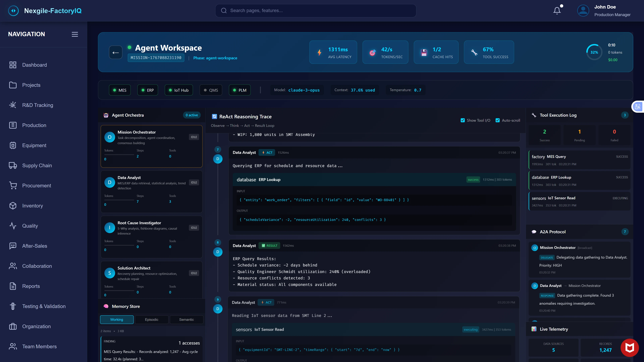Click the back arrow in Agent Workspace
644x362 pixels.
[116, 52]
